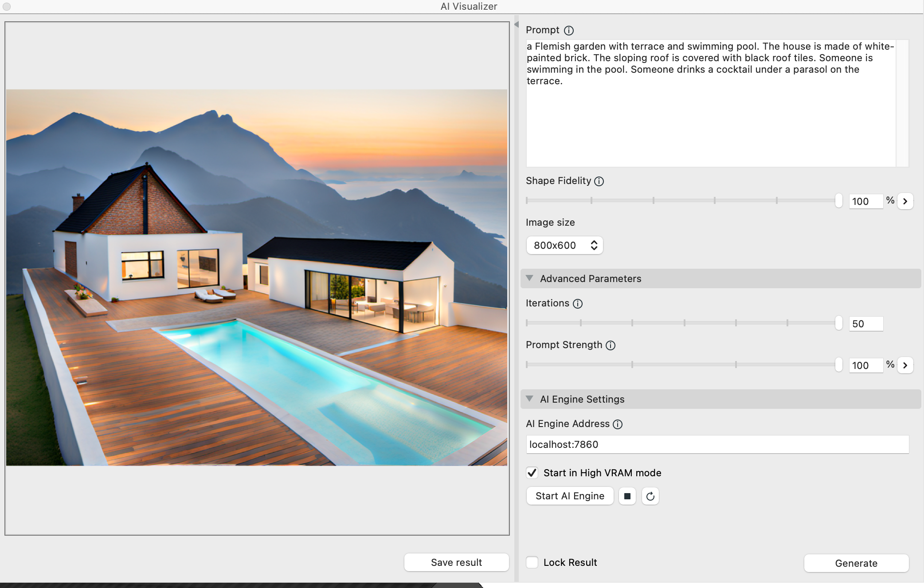Collapse the Advanced Parameters section
The height and width of the screenshot is (588, 924).
(x=529, y=278)
